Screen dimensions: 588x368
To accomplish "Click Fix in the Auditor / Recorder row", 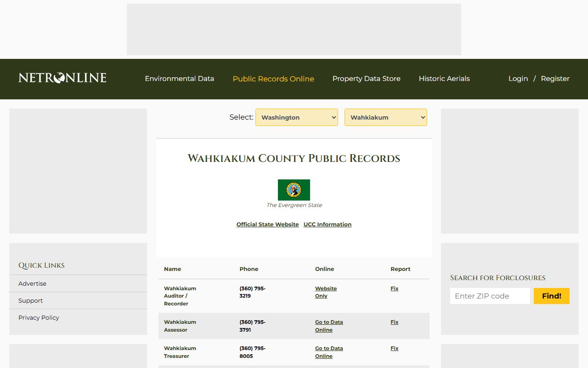I will tap(395, 288).
